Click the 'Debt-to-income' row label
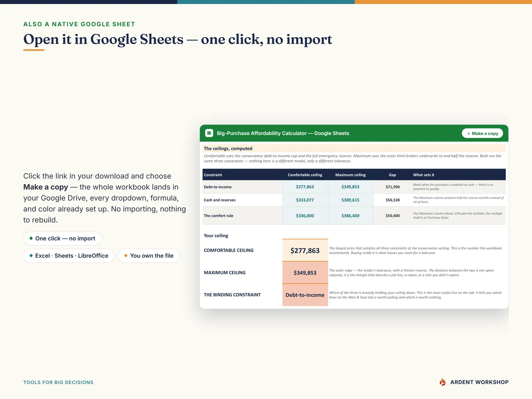 click(x=218, y=187)
